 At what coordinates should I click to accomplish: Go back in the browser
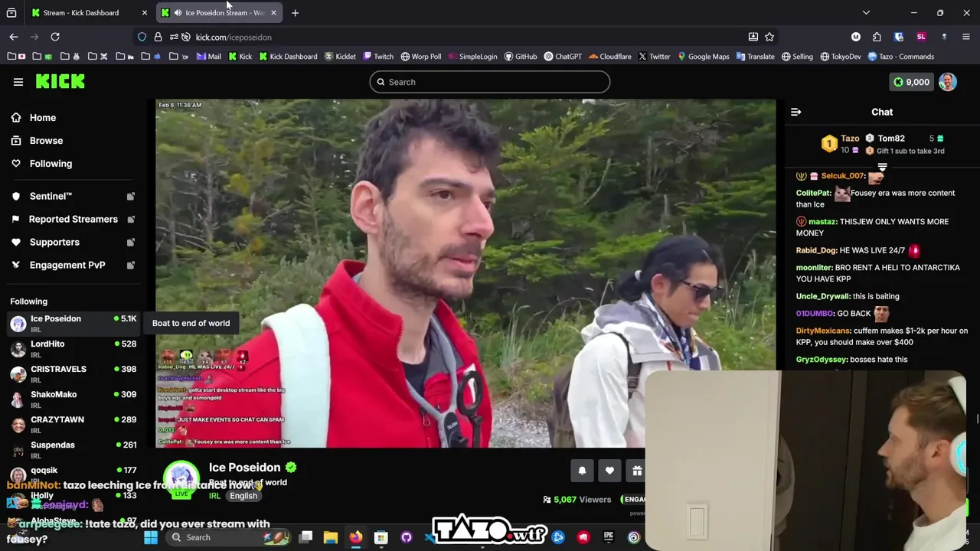(x=14, y=37)
